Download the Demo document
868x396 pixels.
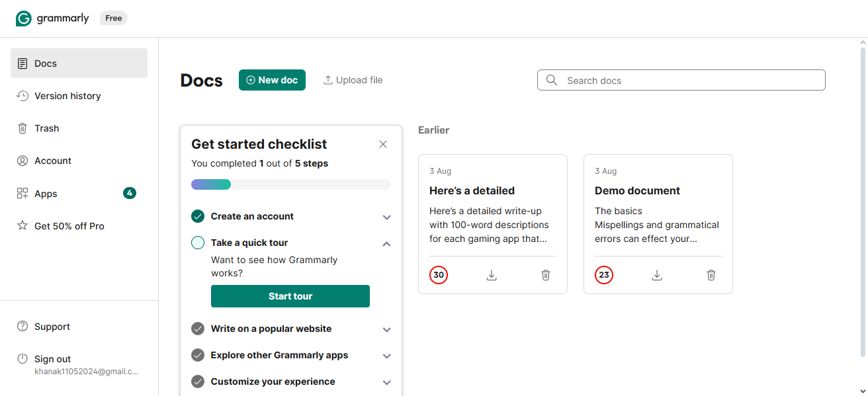coord(657,275)
